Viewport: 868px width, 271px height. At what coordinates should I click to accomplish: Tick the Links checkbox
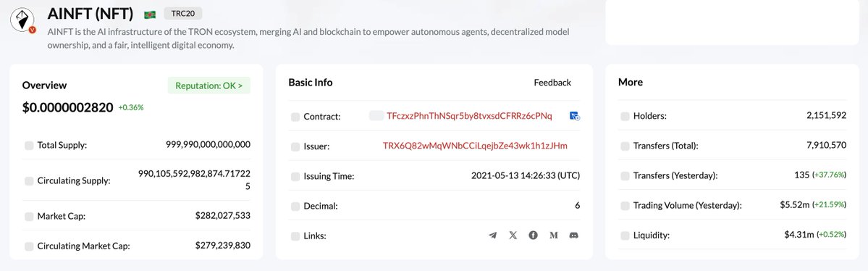295,236
